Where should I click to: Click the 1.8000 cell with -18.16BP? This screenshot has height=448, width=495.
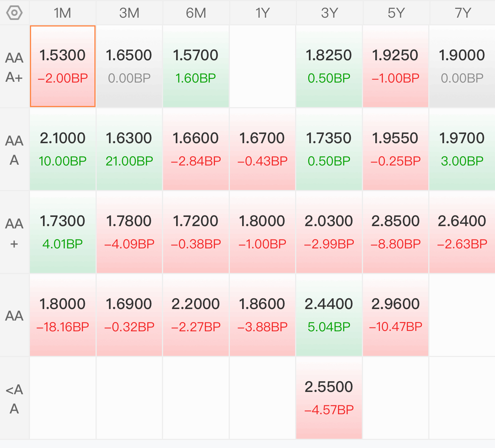click(x=63, y=315)
